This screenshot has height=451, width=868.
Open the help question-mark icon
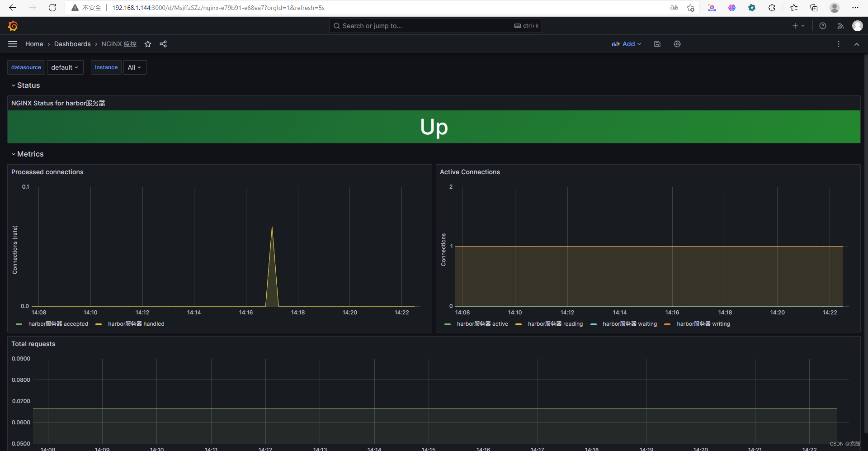click(x=823, y=26)
